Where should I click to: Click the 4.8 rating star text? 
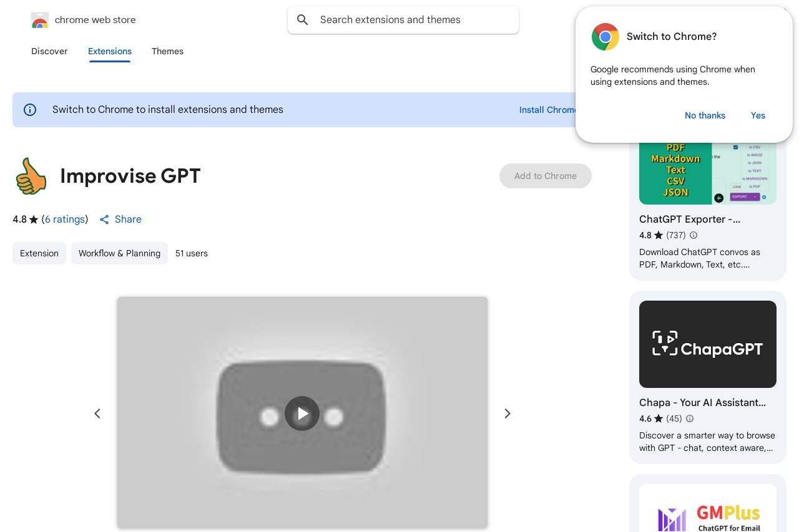pyautogui.click(x=26, y=220)
